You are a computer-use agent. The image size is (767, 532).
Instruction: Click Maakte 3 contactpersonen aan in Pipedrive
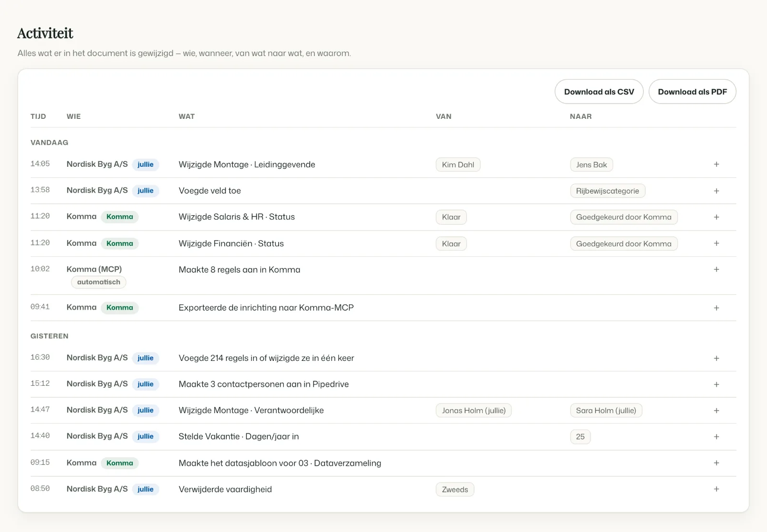[264, 384]
